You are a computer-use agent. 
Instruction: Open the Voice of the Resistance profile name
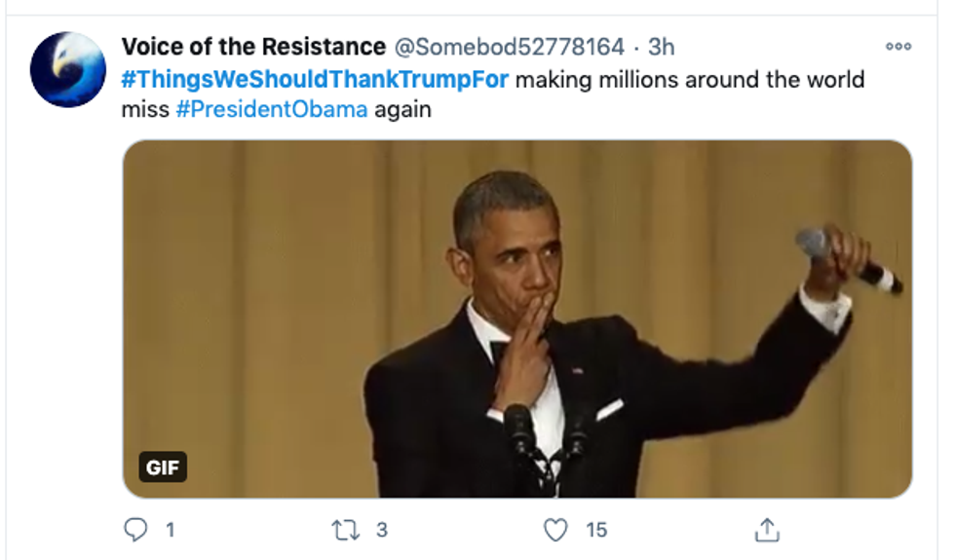[x=253, y=47]
